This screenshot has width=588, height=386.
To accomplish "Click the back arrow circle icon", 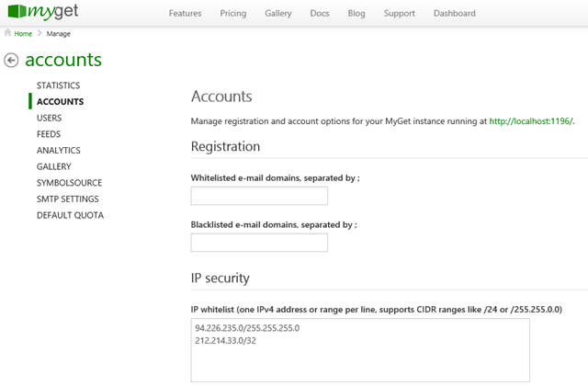I will pos(11,61).
